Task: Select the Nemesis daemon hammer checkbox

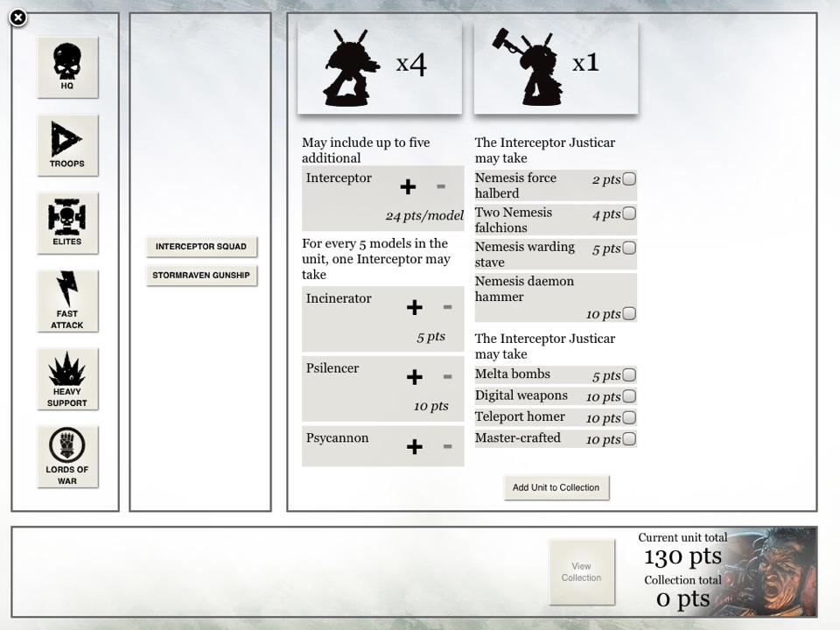Action: pos(629,313)
